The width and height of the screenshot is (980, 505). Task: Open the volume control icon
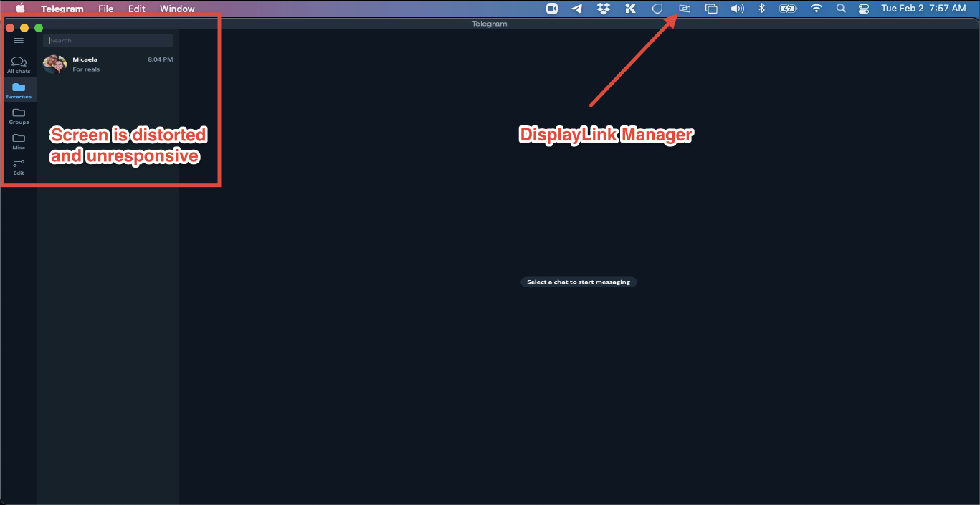click(737, 9)
